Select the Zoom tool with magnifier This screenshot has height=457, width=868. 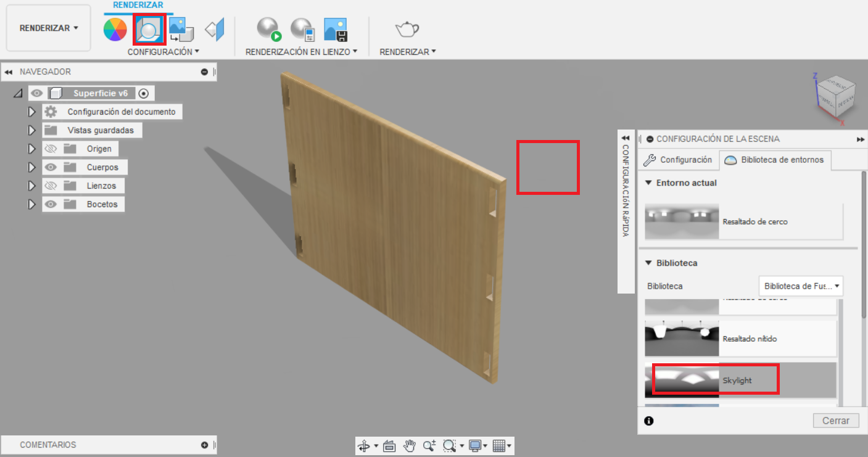point(430,445)
